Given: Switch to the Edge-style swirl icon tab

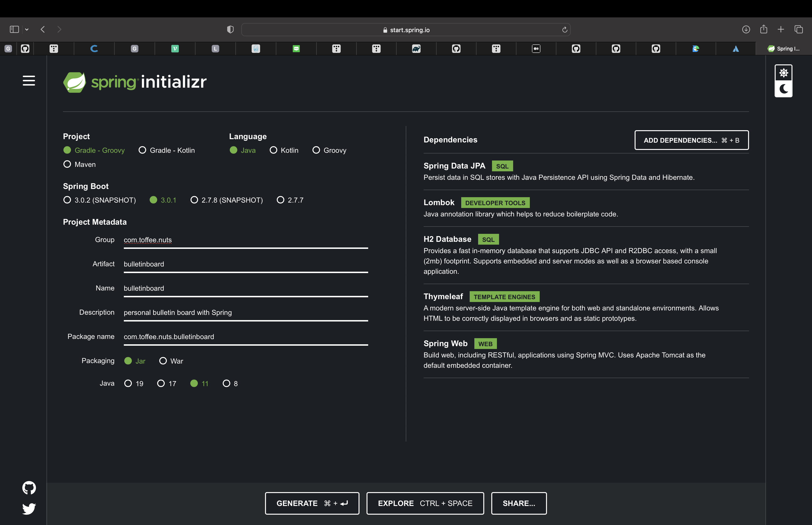Looking at the screenshot, I should [696, 49].
